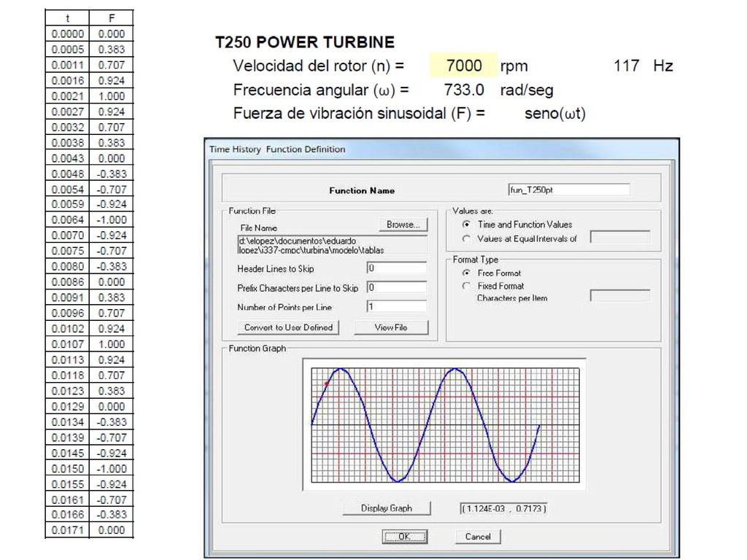Click the Browse... button
This screenshot has height=560, width=747.
(x=403, y=225)
